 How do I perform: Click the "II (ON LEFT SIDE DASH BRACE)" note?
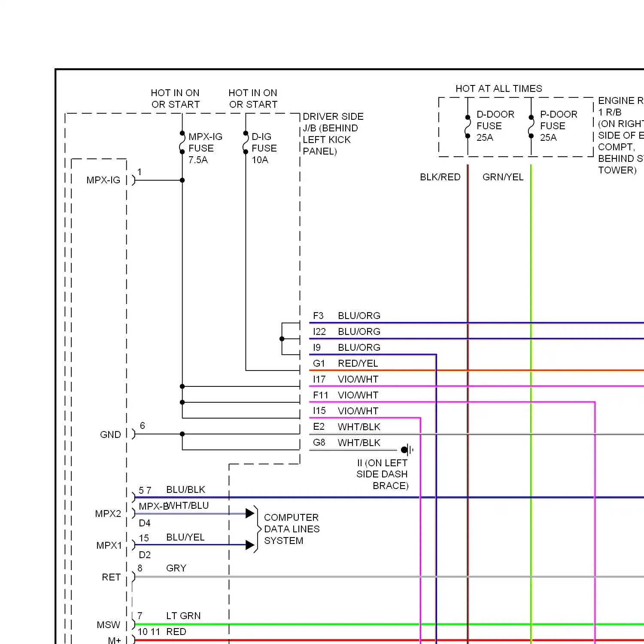pos(382,474)
